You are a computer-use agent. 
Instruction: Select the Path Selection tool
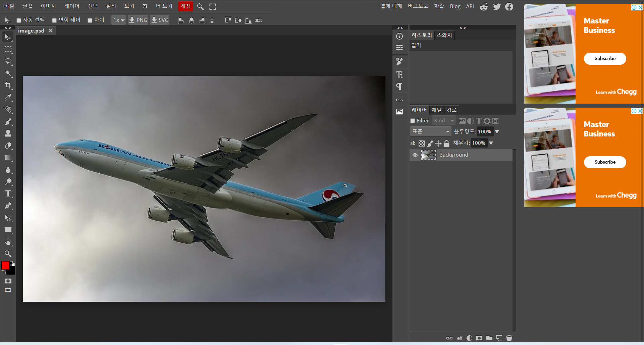(x=8, y=218)
